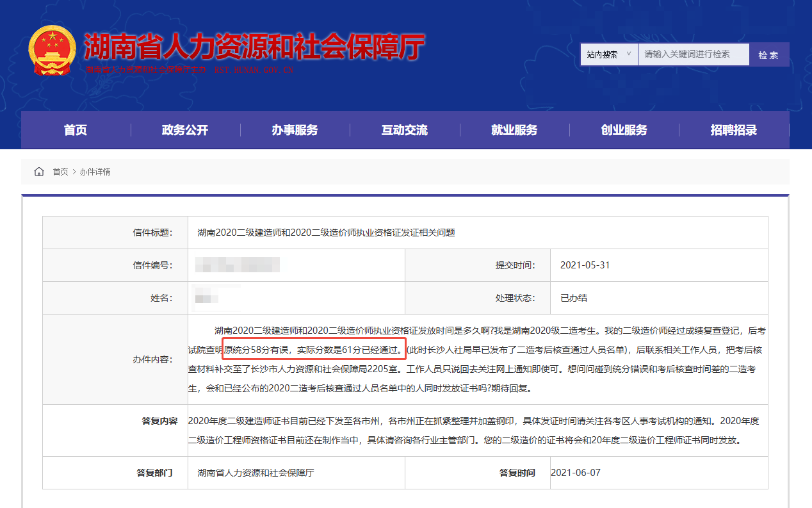Go to 首页 in main navigation bar
812x508 pixels.
click(76, 130)
